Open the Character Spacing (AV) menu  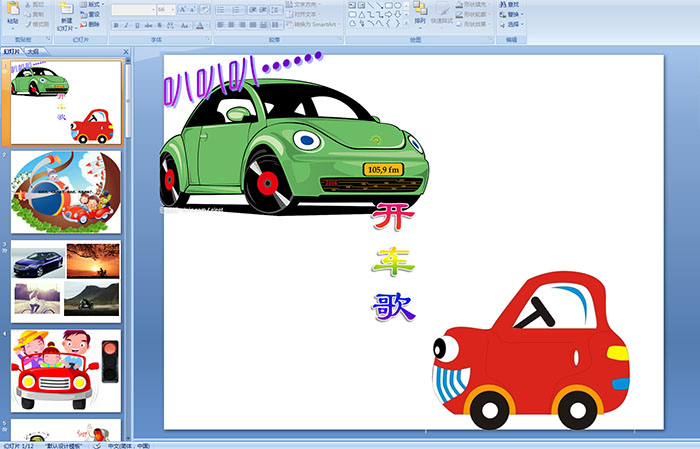pyautogui.click(x=171, y=25)
